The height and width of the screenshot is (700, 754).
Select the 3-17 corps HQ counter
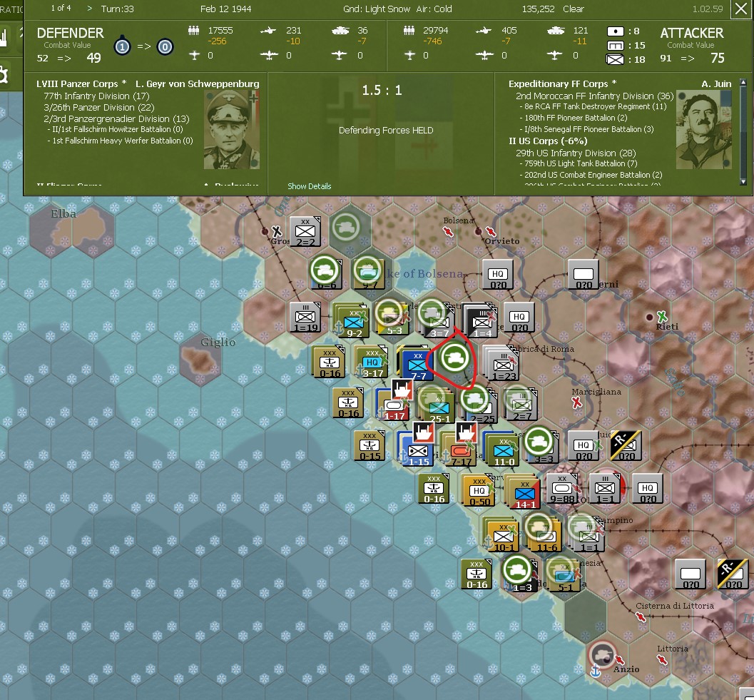[372, 362]
